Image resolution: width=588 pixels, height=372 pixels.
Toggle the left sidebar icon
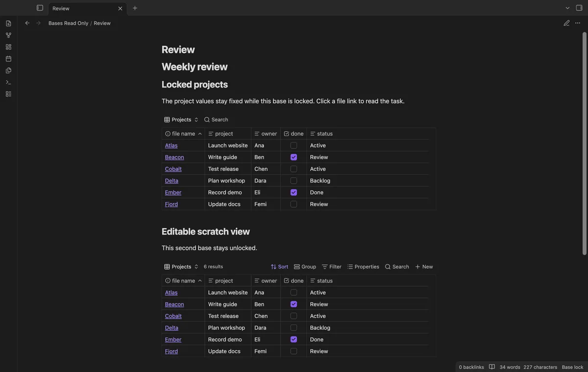tap(40, 8)
